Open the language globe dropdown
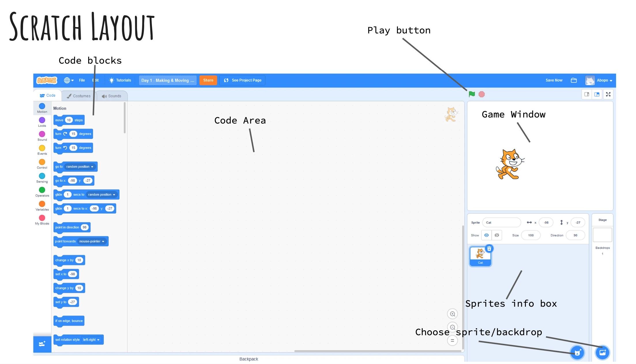The height and width of the screenshot is (364, 636). [x=69, y=80]
